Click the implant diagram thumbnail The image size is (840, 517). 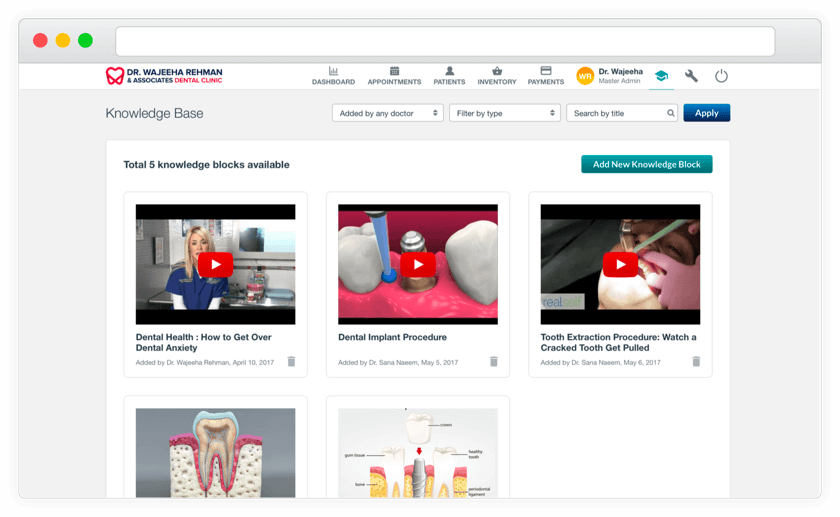coord(418,453)
